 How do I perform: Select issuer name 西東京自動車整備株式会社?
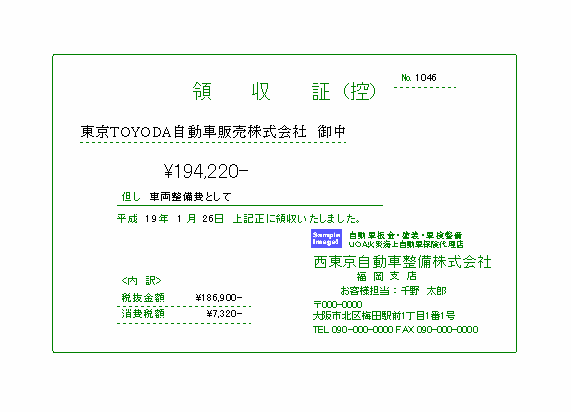402,262
